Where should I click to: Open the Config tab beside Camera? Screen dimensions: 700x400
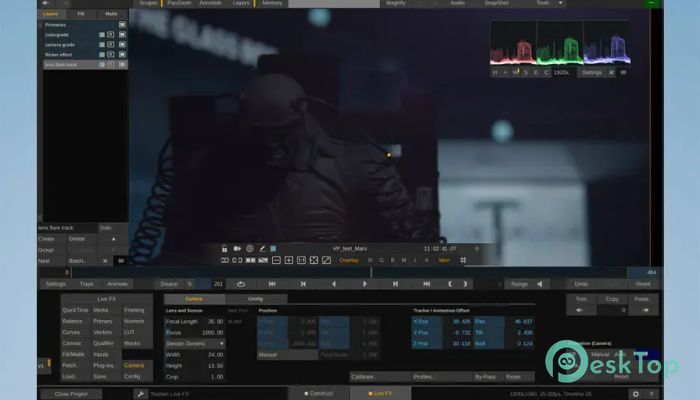[x=255, y=299]
